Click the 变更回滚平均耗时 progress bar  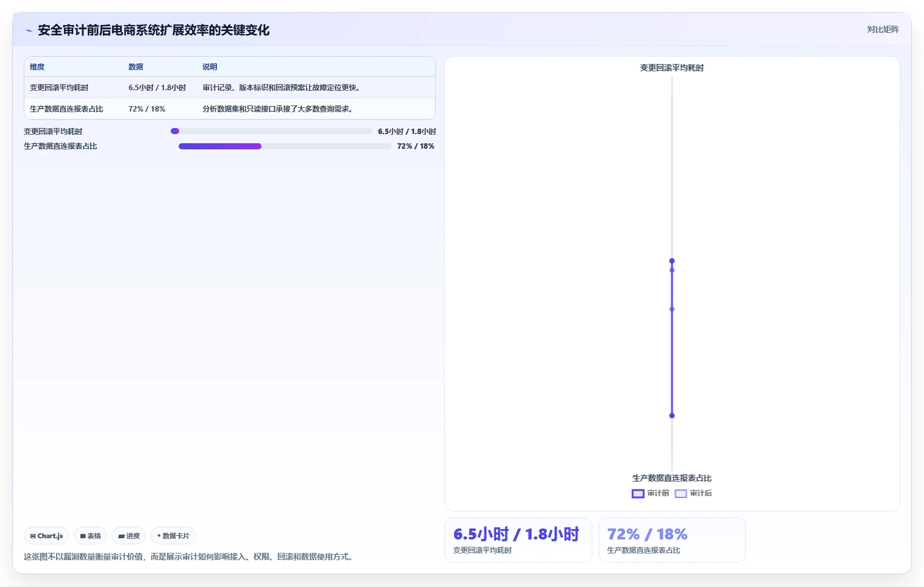point(272,131)
